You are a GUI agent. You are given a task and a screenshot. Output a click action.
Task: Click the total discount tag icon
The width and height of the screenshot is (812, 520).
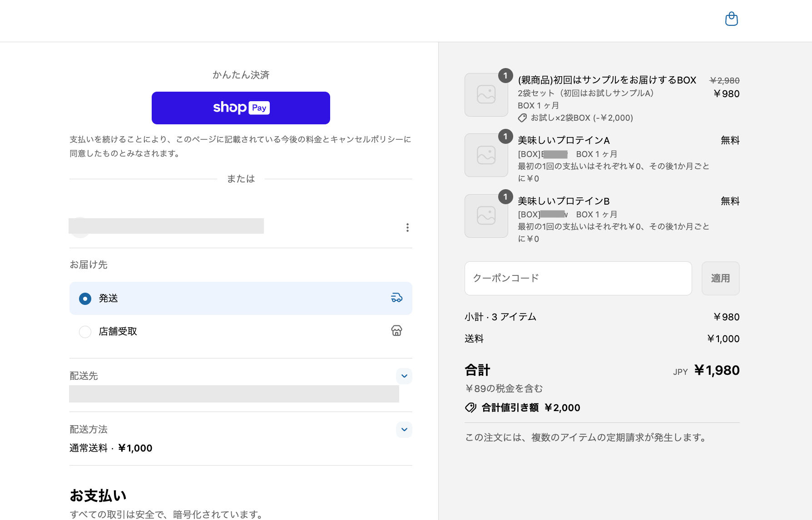click(x=470, y=407)
